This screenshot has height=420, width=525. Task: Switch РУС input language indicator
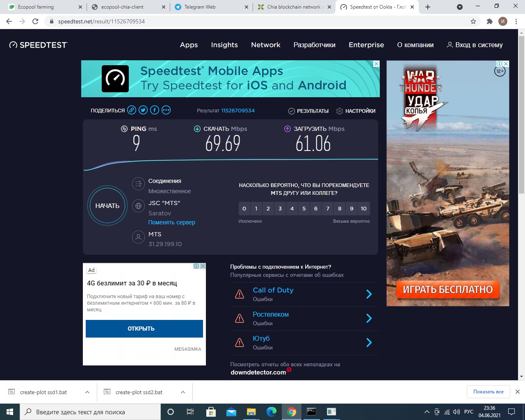click(469, 412)
